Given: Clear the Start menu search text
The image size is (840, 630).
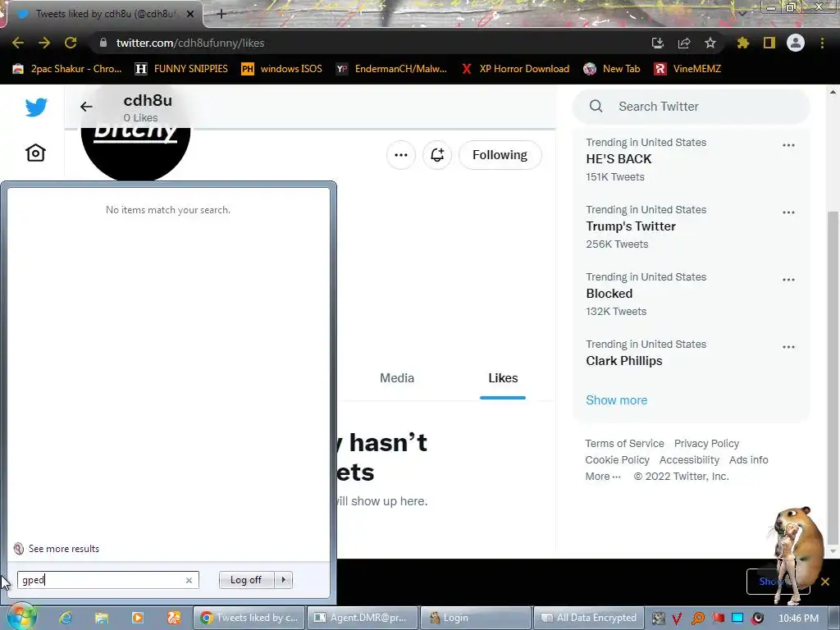Looking at the screenshot, I should point(189,580).
